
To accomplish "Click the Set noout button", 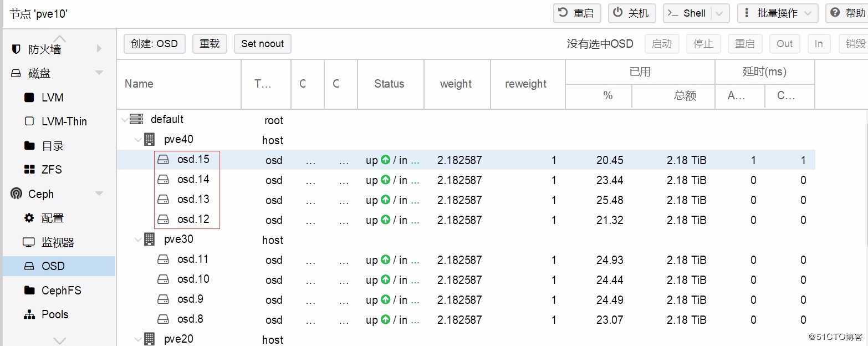I will point(263,44).
